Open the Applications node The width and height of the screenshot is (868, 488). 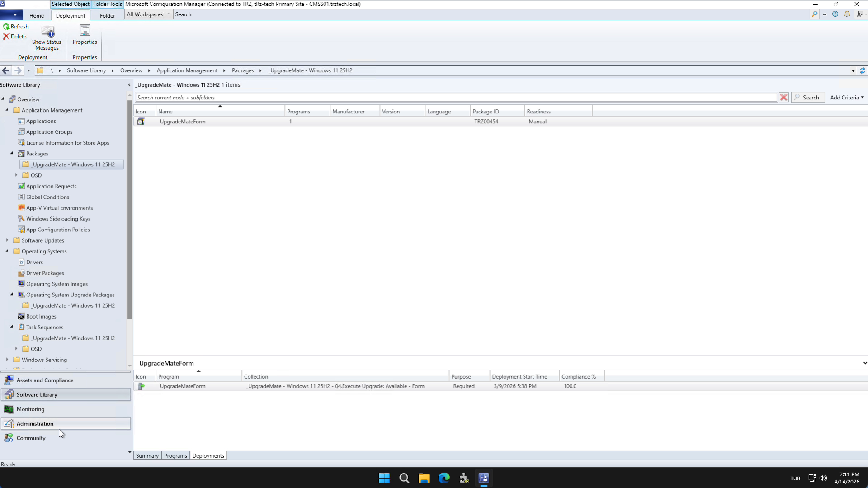[41, 121]
